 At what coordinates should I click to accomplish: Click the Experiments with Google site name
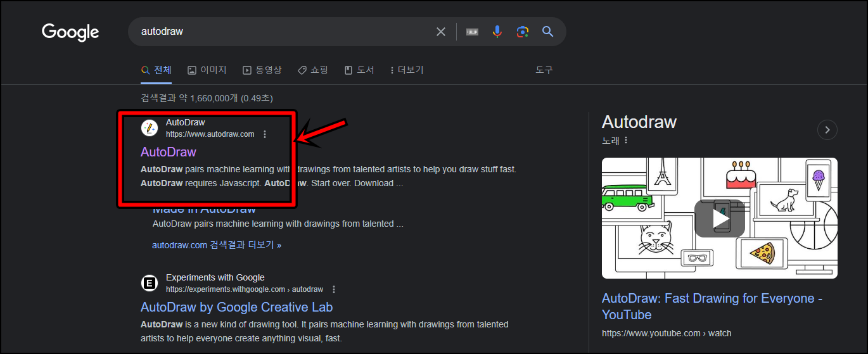tap(215, 277)
